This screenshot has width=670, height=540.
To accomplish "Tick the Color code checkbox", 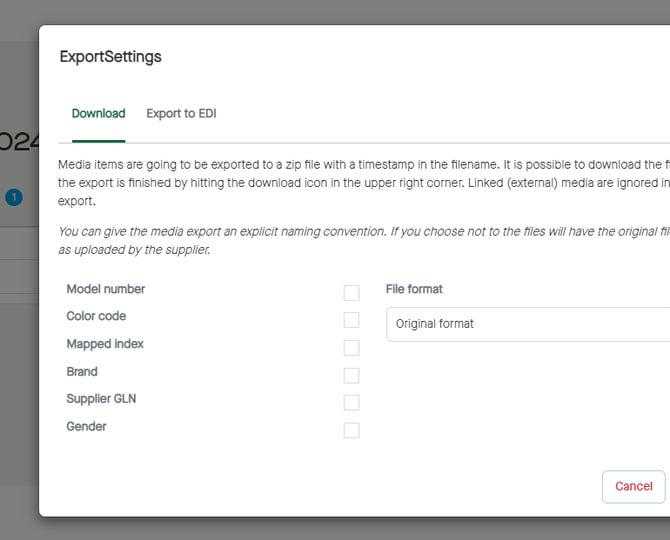I will click(351, 320).
